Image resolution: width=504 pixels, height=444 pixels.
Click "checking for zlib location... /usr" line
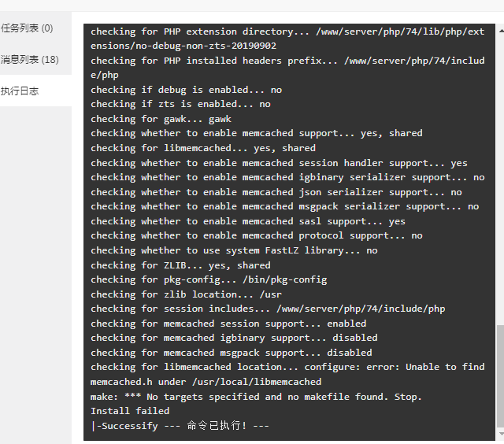coord(186,294)
